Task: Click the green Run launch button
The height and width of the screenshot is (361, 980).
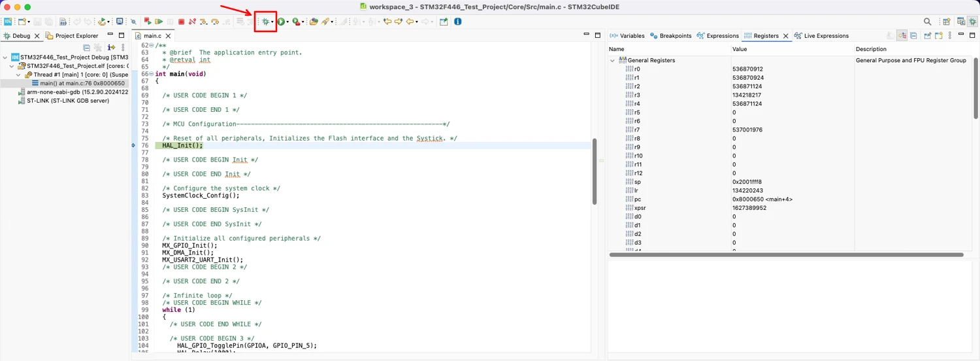Action: [281, 22]
